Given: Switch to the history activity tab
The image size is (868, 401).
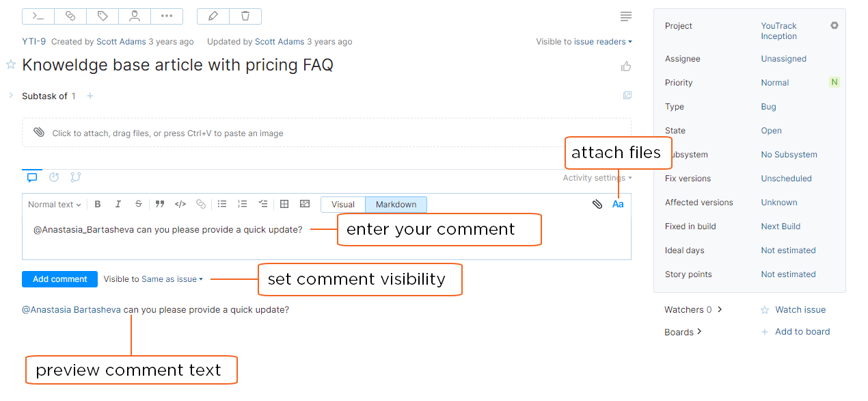Looking at the screenshot, I should (54, 178).
